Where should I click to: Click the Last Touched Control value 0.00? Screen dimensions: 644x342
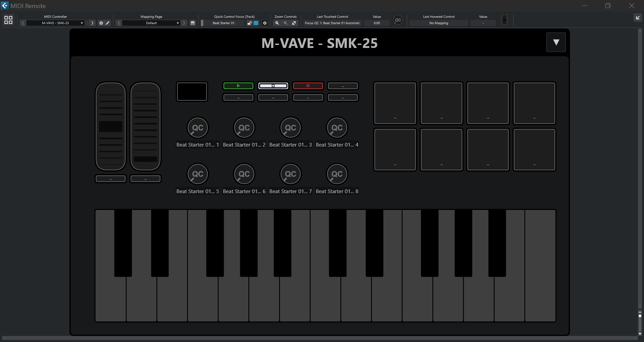point(377,23)
